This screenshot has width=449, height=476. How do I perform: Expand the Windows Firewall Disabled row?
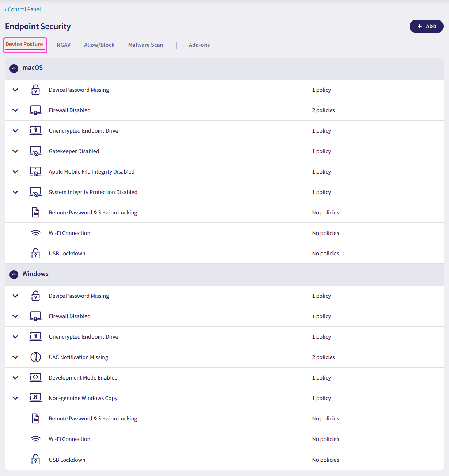[x=15, y=316]
